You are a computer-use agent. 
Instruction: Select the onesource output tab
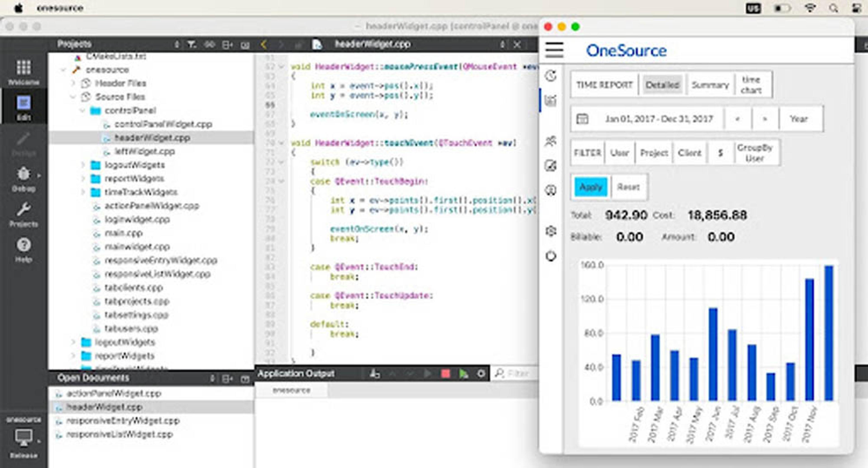(291, 390)
